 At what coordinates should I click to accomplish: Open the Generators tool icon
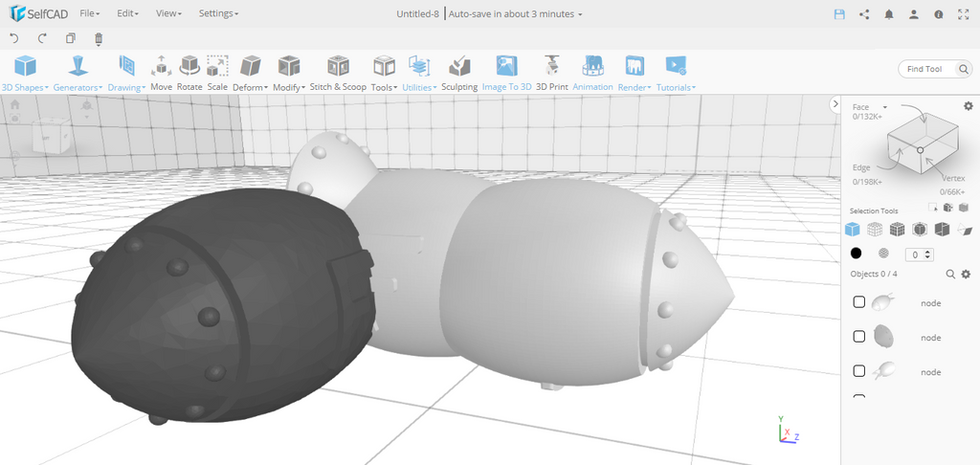point(78,66)
